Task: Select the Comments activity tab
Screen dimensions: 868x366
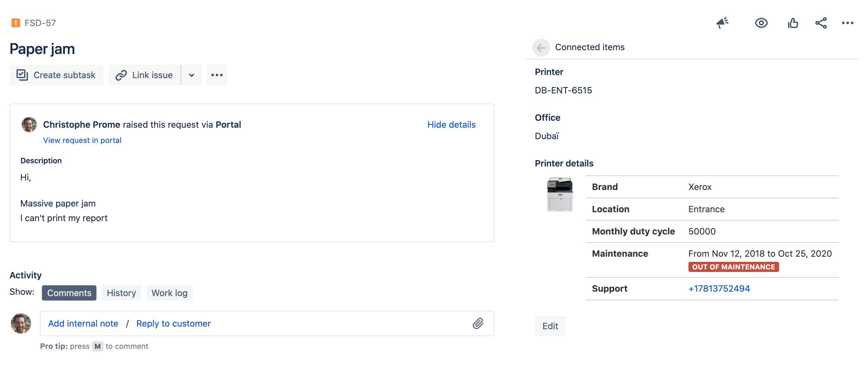Action: click(69, 293)
